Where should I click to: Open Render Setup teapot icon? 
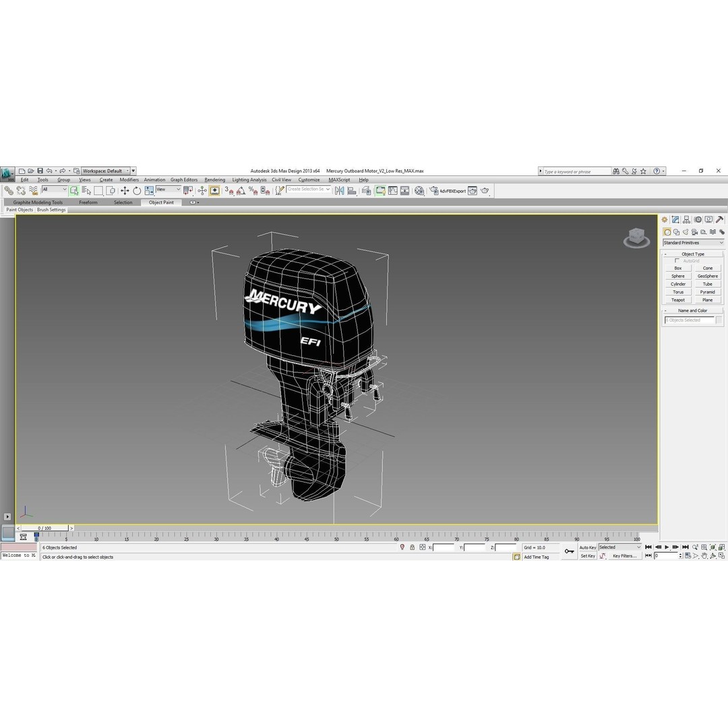point(433,190)
